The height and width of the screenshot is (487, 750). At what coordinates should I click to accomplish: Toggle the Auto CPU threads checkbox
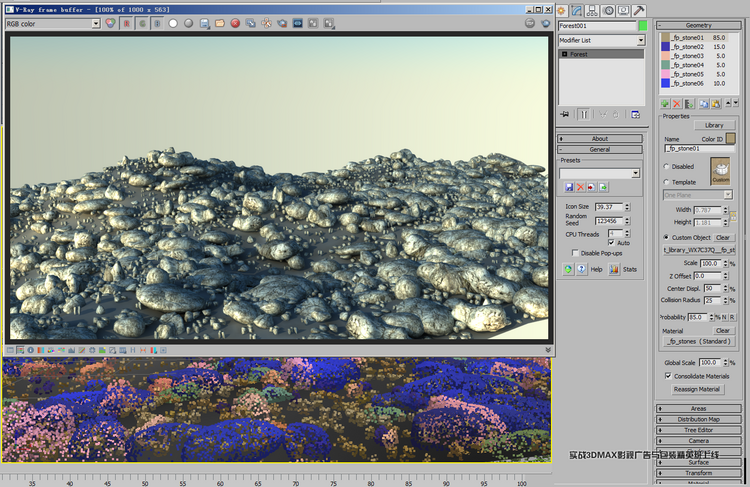pos(611,243)
